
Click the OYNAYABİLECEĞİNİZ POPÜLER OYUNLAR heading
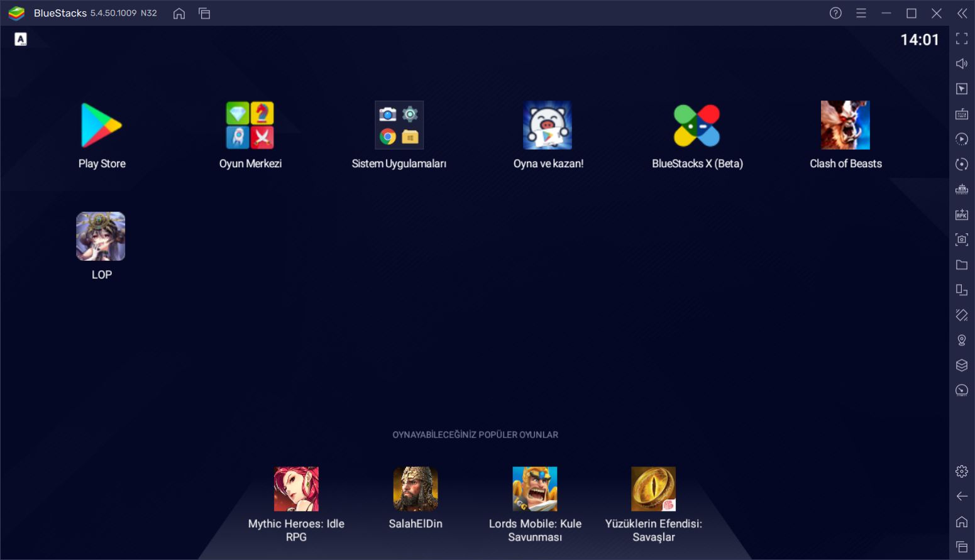(475, 435)
